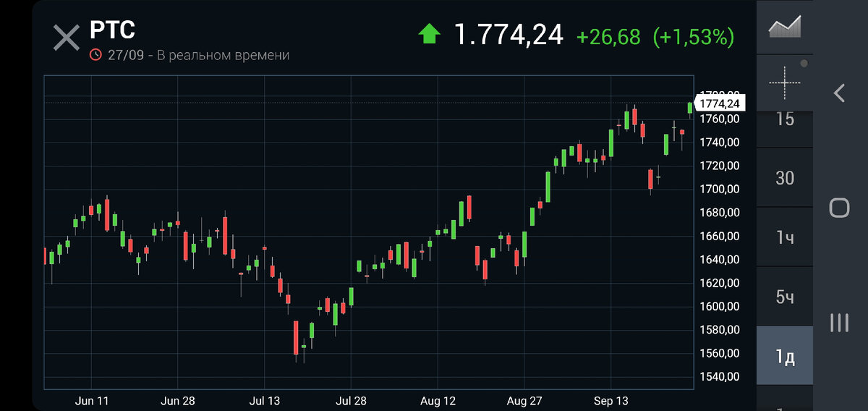Screen dimensions: 868x411
Task: Open the chart type selector icon
Action: point(785,27)
